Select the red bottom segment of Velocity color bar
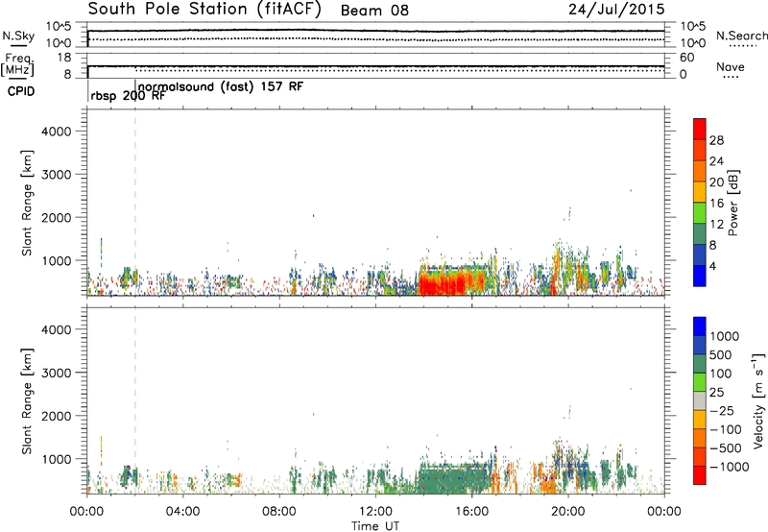 pyautogui.click(x=700, y=475)
